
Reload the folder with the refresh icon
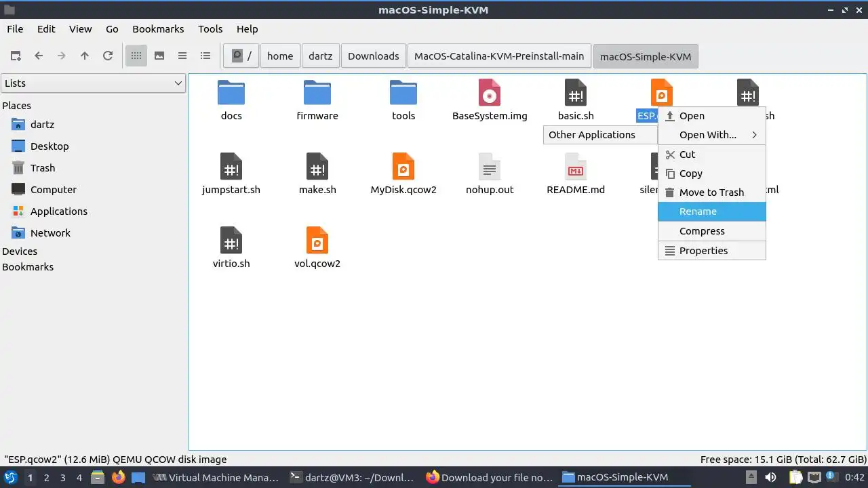point(108,56)
